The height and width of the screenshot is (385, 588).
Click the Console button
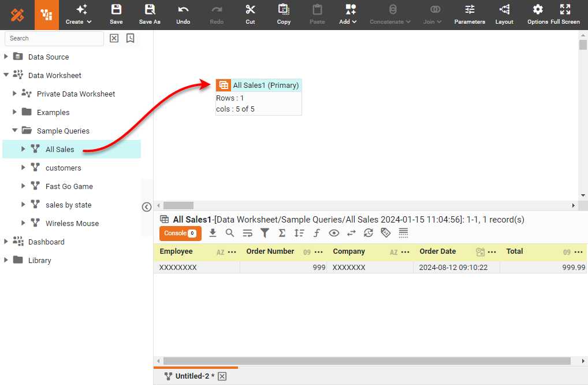180,233
